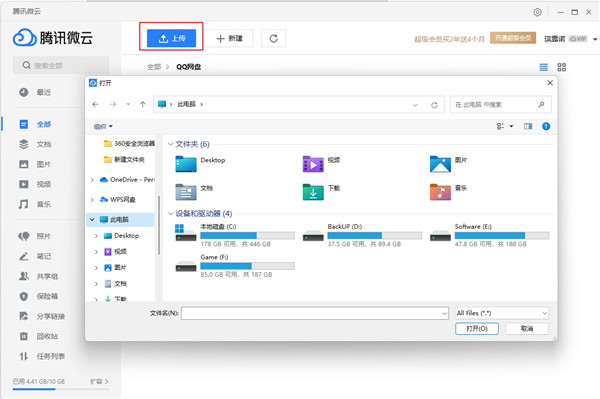The image size is (600, 399).
Task: Open 回收站 in the Weiyun sidebar
Action: click(x=38, y=336)
